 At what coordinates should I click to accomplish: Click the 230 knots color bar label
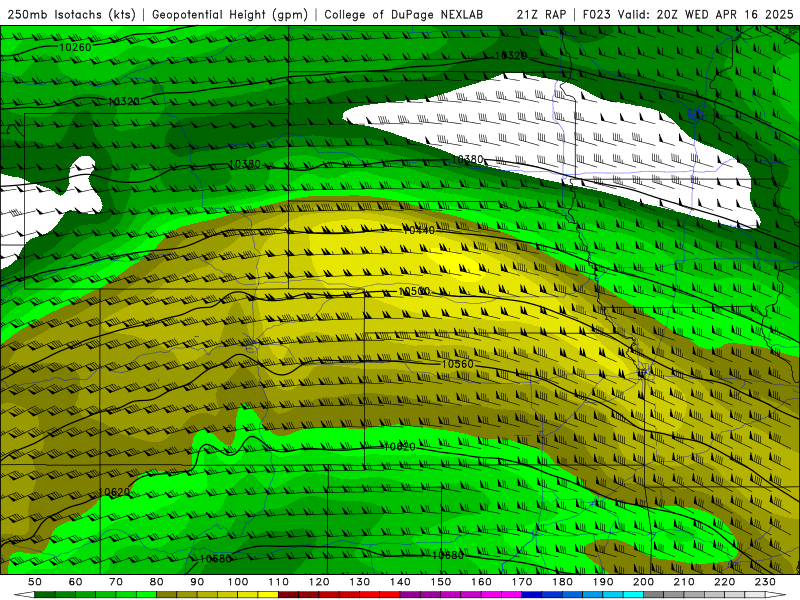tap(765, 582)
